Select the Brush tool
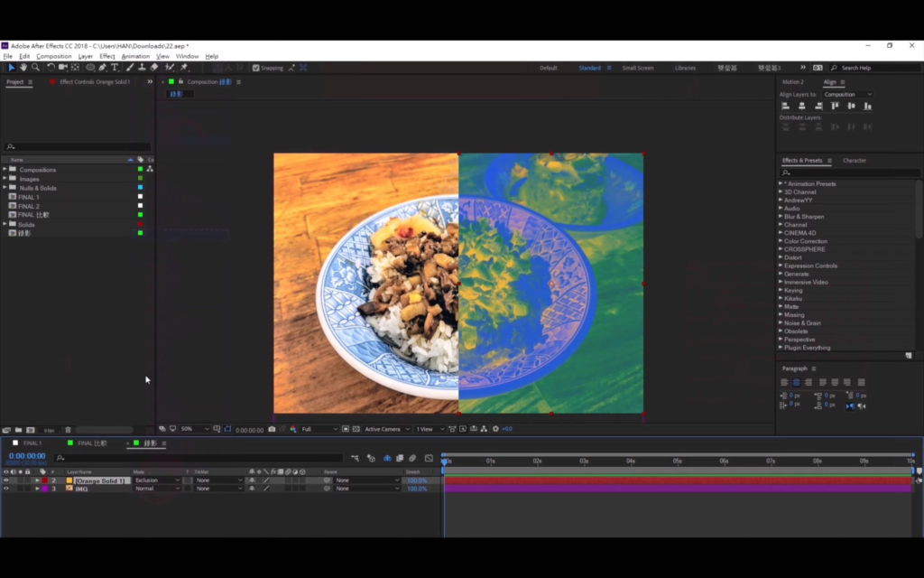Screen dimensions: 924x578 pyautogui.click(x=130, y=68)
